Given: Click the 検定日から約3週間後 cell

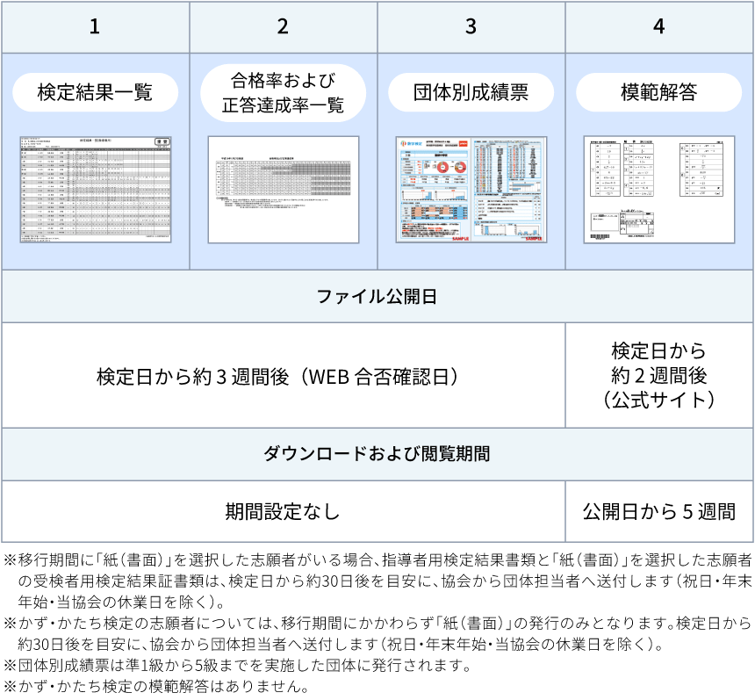Looking at the screenshot, I should [x=283, y=376].
